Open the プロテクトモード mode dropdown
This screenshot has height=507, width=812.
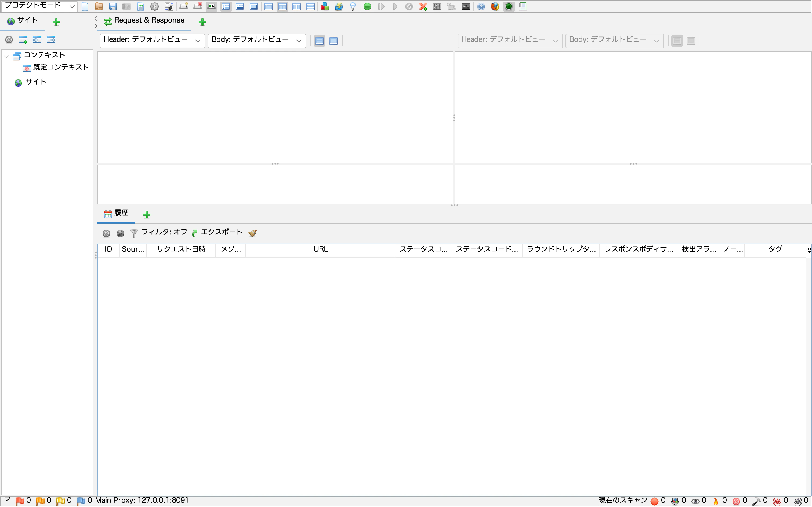39,6
